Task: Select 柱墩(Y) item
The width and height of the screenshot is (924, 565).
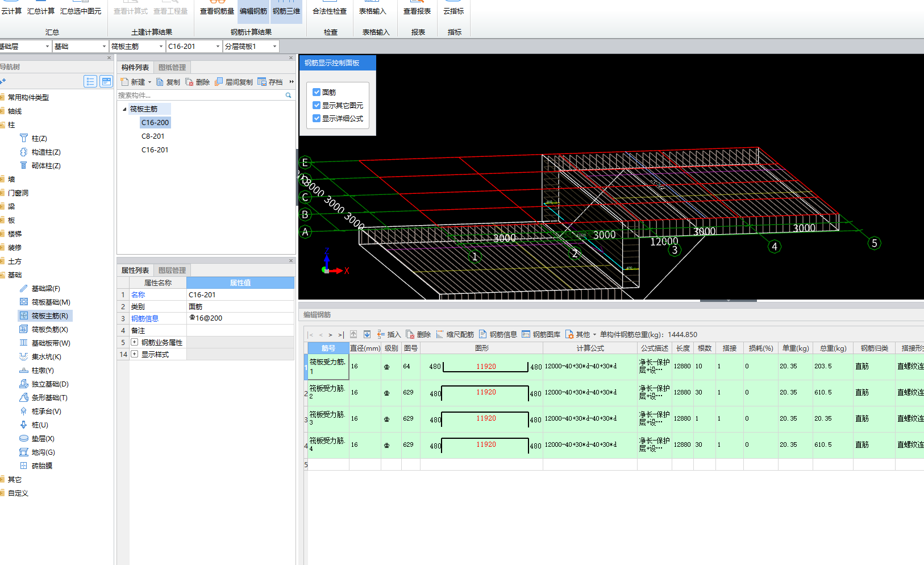Action: tap(43, 370)
